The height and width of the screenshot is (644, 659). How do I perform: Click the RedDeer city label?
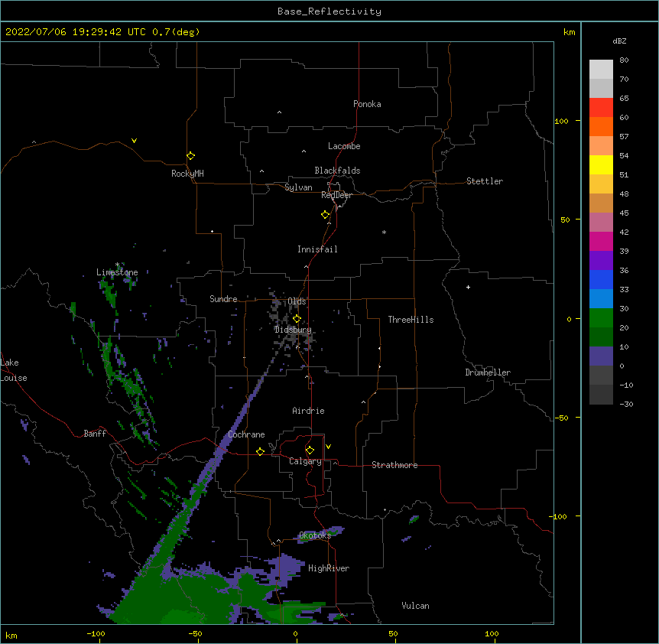336,195
